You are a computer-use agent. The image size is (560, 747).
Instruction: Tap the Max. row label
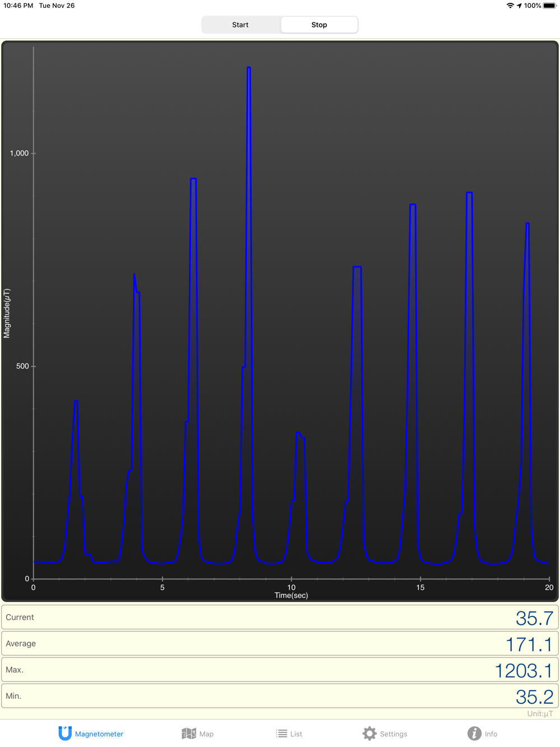[15, 670]
